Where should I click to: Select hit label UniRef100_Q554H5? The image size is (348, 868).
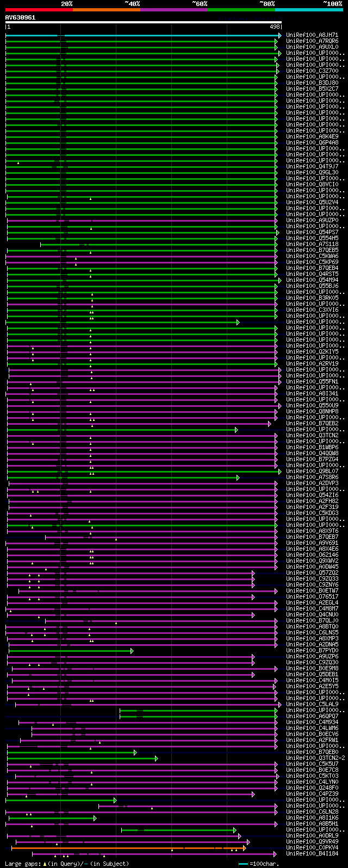click(312, 238)
